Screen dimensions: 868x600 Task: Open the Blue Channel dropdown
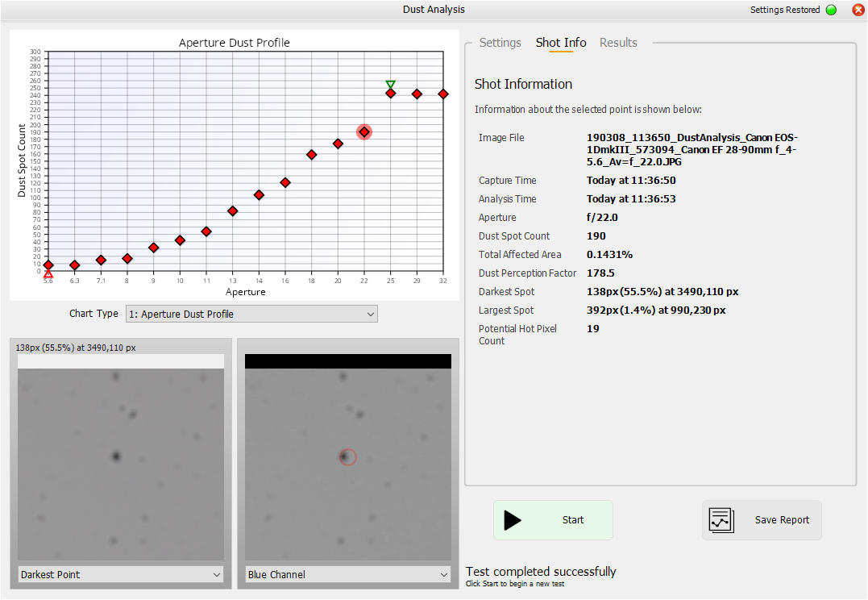(347, 575)
